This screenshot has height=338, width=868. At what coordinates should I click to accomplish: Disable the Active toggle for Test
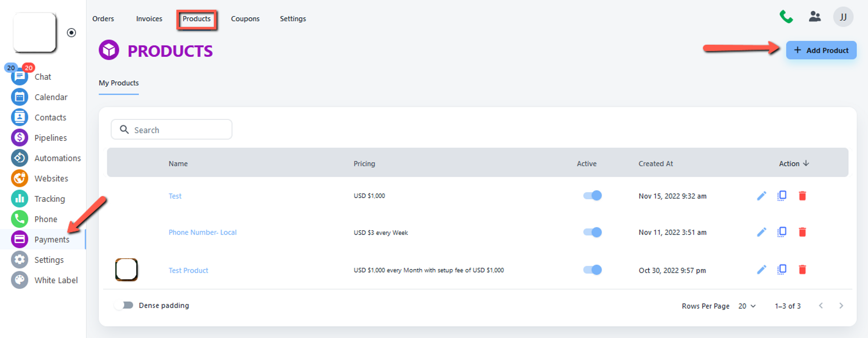pyautogui.click(x=592, y=196)
